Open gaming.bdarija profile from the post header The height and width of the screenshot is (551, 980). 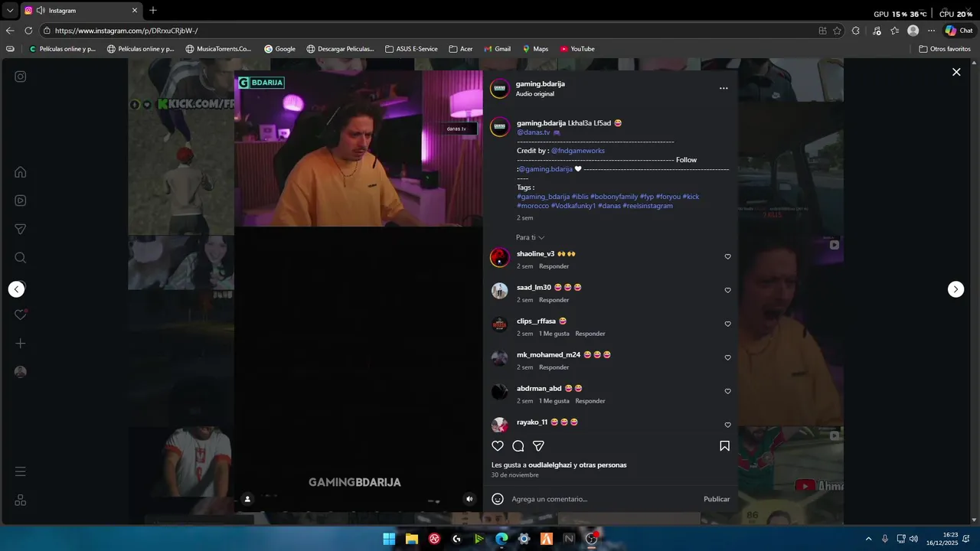pos(541,84)
